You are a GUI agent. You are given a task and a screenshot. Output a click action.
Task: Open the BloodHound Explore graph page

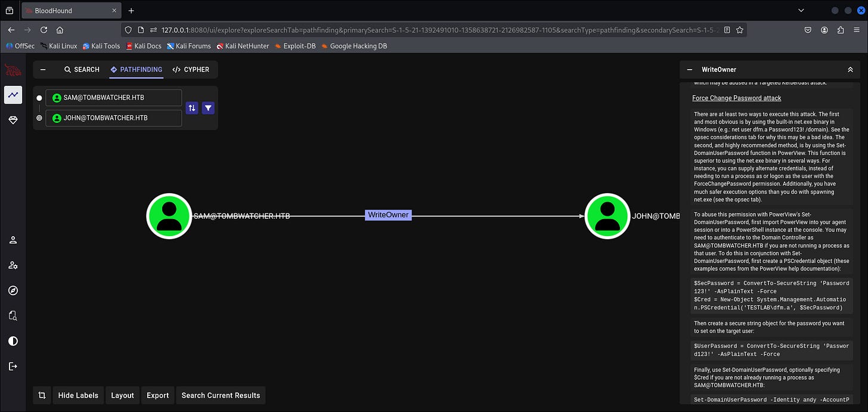[x=13, y=95]
